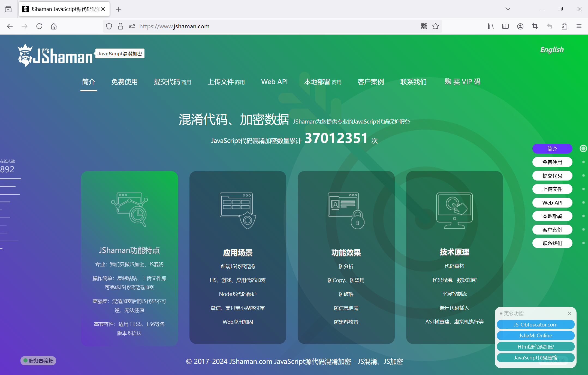Open the 免费使用 navigation menu item
The height and width of the screenshot is (375, 588).
pyautogui.click(x=124, y=82)
